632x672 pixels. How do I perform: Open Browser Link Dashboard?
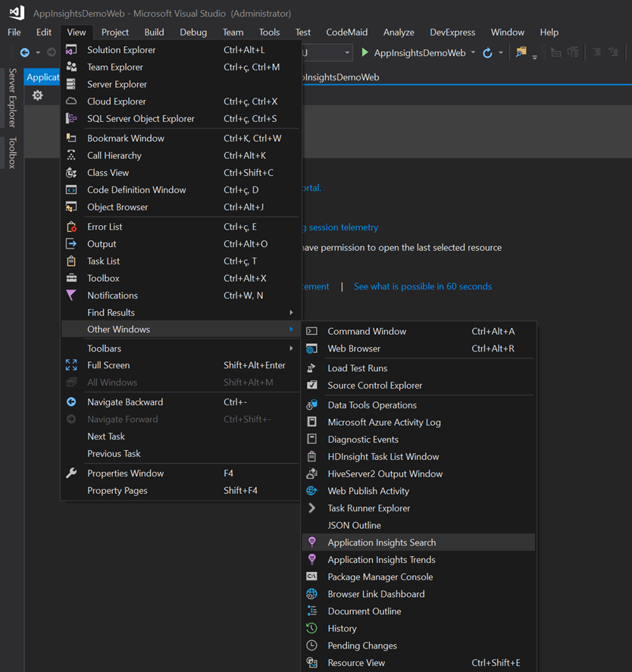pos(418,594)
